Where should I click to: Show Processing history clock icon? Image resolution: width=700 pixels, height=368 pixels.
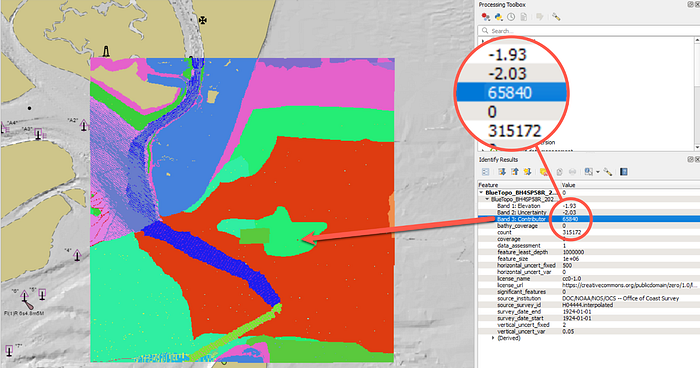coord(511,17)
